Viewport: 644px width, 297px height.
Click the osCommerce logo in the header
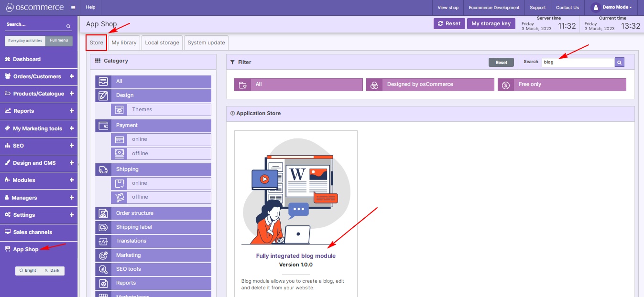(x=35, y=8)
